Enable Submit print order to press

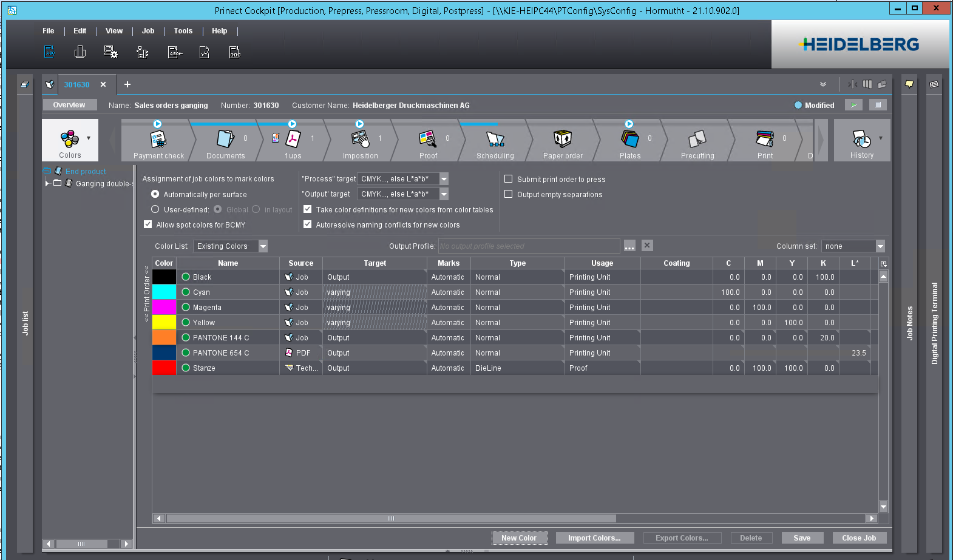[509, 179]
